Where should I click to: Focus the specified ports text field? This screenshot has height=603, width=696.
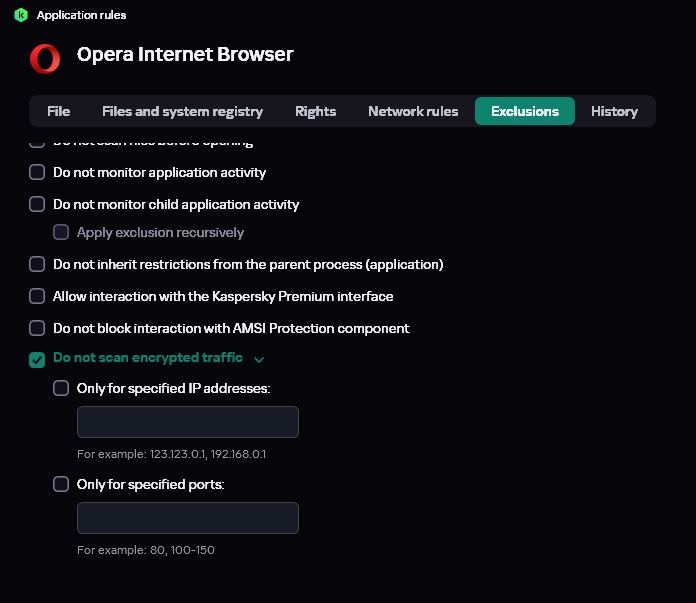[188, 518]
